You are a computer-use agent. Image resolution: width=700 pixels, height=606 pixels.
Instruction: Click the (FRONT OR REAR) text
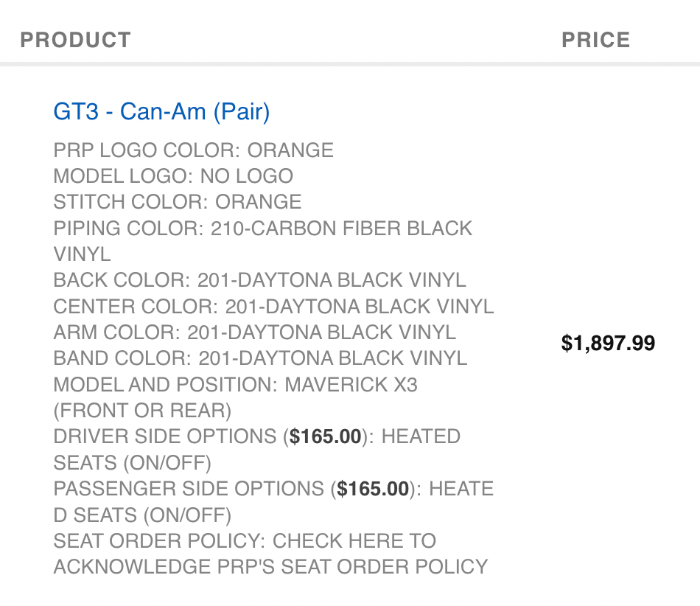click(142, 411)
